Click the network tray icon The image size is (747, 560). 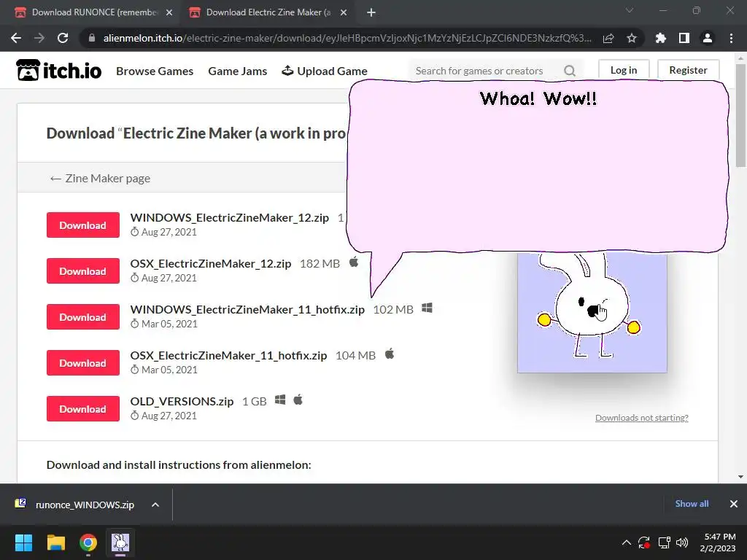(664, 542)
